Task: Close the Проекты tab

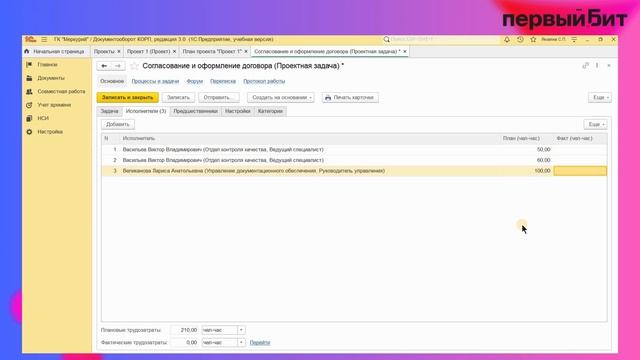Action: click(x=119, y=51)
